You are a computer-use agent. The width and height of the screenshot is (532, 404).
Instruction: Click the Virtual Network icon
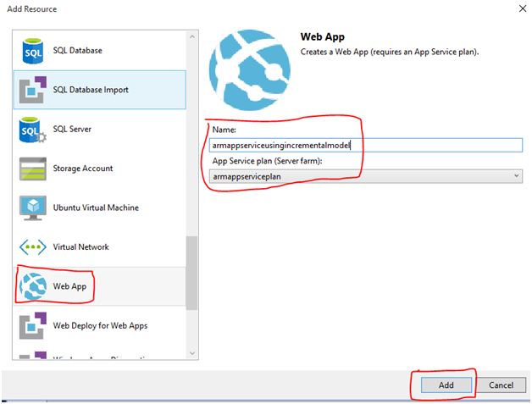click(x=32, y=247)
